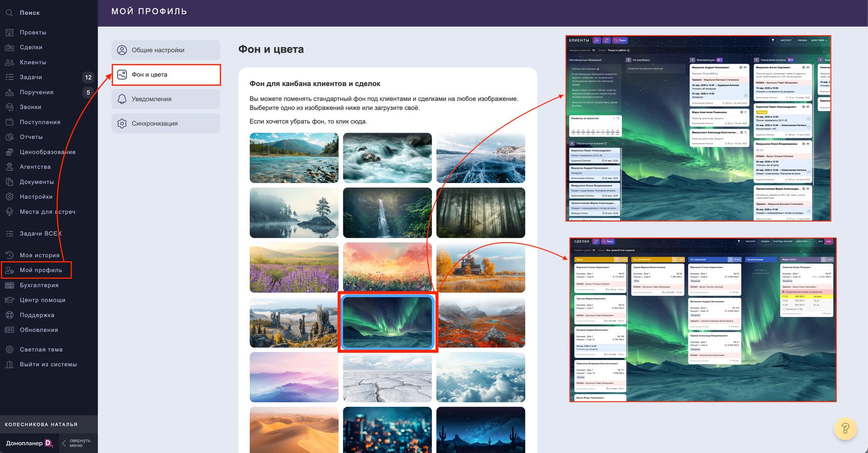Click the 'клик сюда' link to remove background
The image size is (868, 453).
point(351,121)
